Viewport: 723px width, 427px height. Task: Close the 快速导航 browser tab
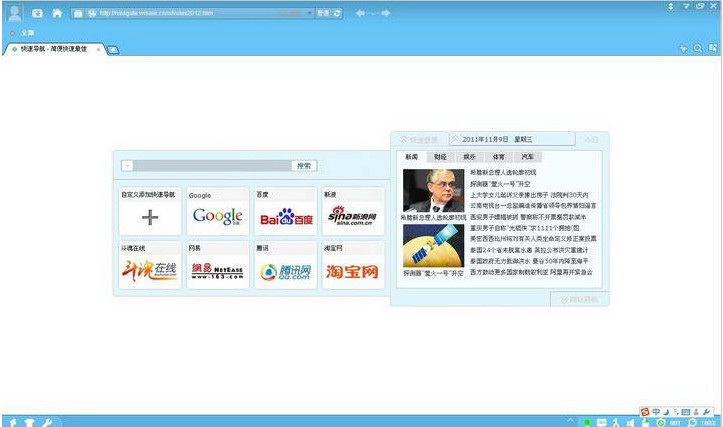pyautogui.click(x=98, y=49)
